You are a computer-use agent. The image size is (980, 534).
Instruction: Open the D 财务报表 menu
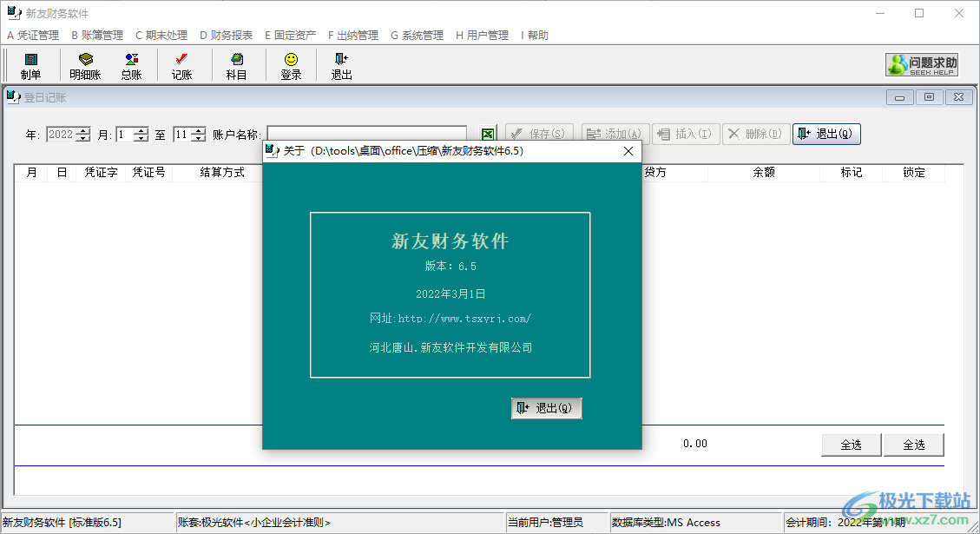(227, 35)
